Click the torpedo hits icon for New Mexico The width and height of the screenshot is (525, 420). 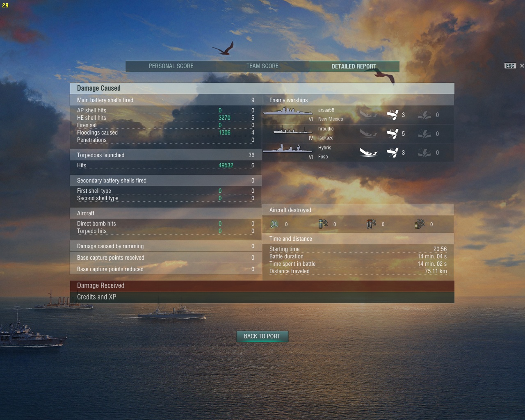(393, 115)
